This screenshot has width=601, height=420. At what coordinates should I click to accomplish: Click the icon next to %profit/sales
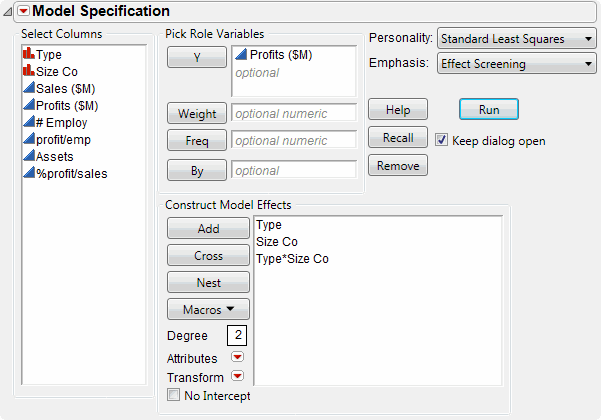click(28, 174)
